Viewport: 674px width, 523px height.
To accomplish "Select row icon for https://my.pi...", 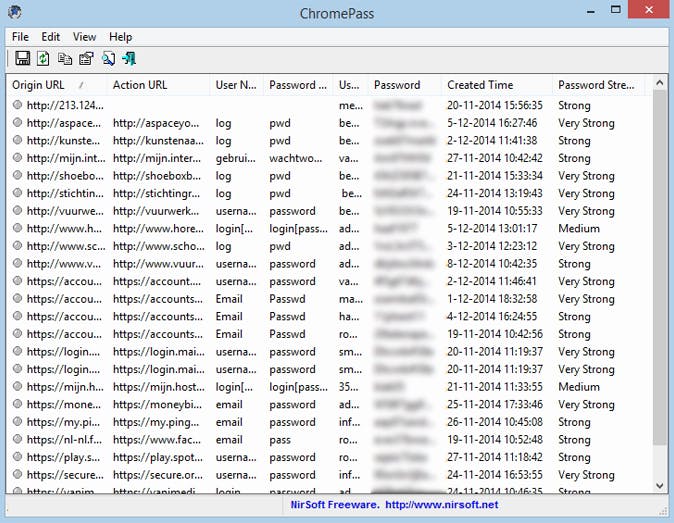I will pos(17,421).
